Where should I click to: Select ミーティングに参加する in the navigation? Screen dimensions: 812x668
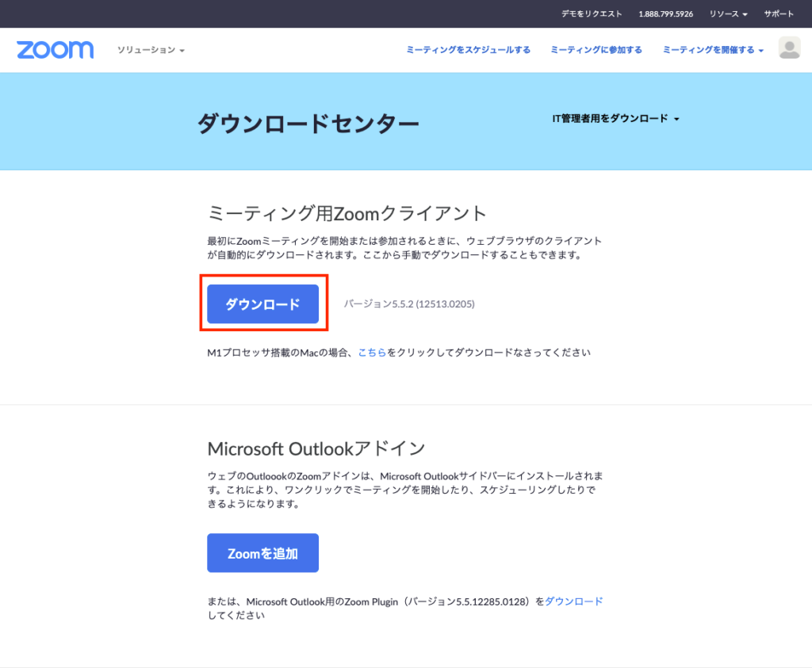(596, 50)
